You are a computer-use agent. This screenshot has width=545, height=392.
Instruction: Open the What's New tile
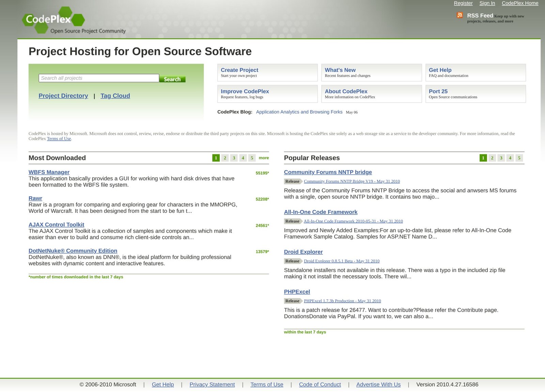tap(372, 72)
